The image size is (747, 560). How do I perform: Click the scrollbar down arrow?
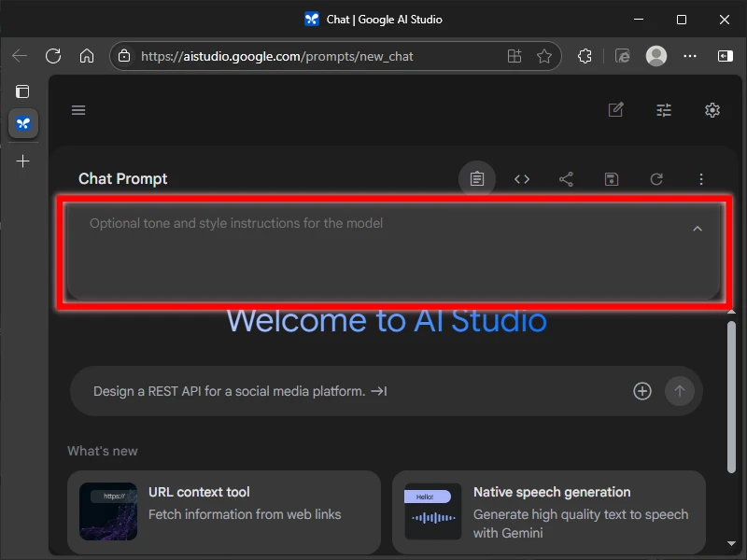coord(731,543)
